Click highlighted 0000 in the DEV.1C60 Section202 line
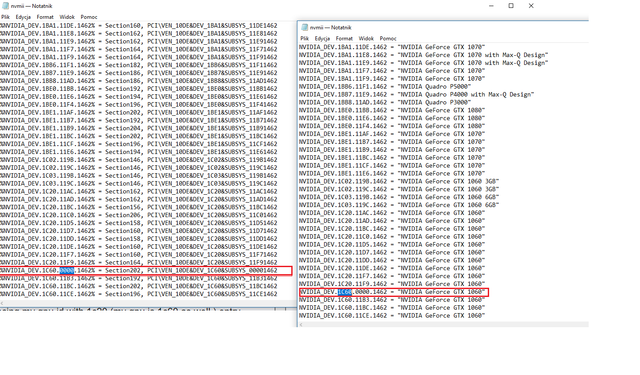 [67, 271]
